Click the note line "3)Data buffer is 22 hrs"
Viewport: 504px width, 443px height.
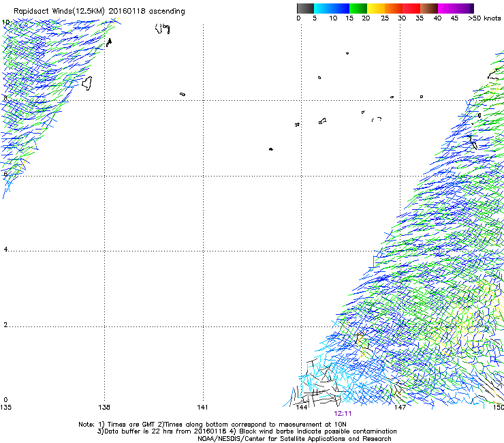(247, 431)
